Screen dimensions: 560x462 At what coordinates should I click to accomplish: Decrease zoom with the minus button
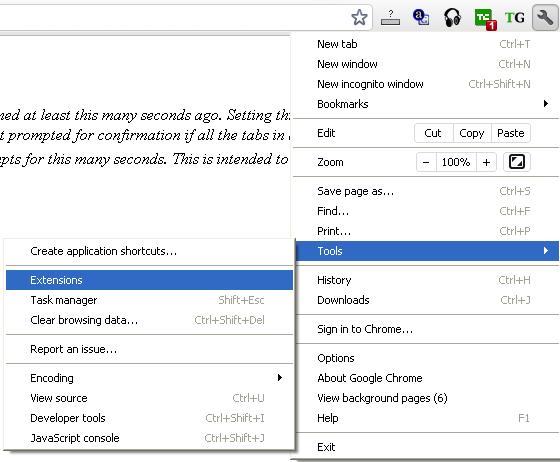426,162
